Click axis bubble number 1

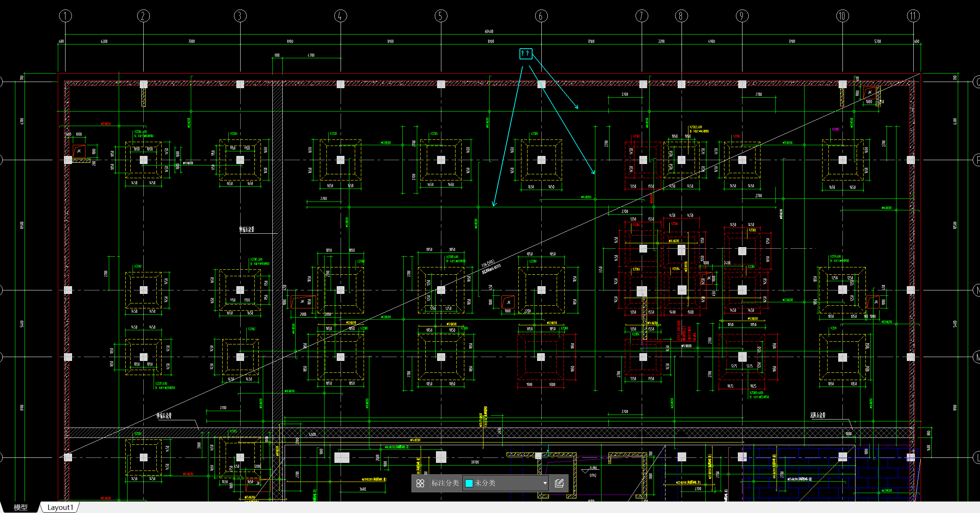(66, 16)
